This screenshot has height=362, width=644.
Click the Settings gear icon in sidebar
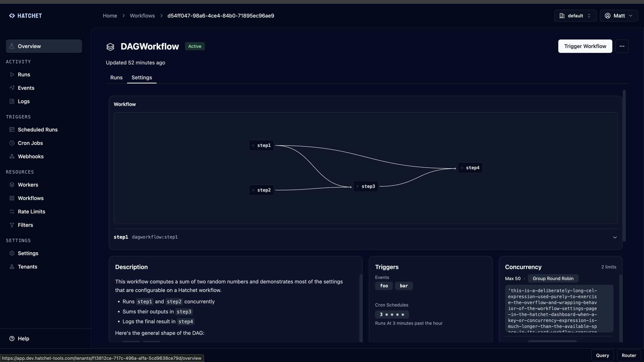(12, 253)
